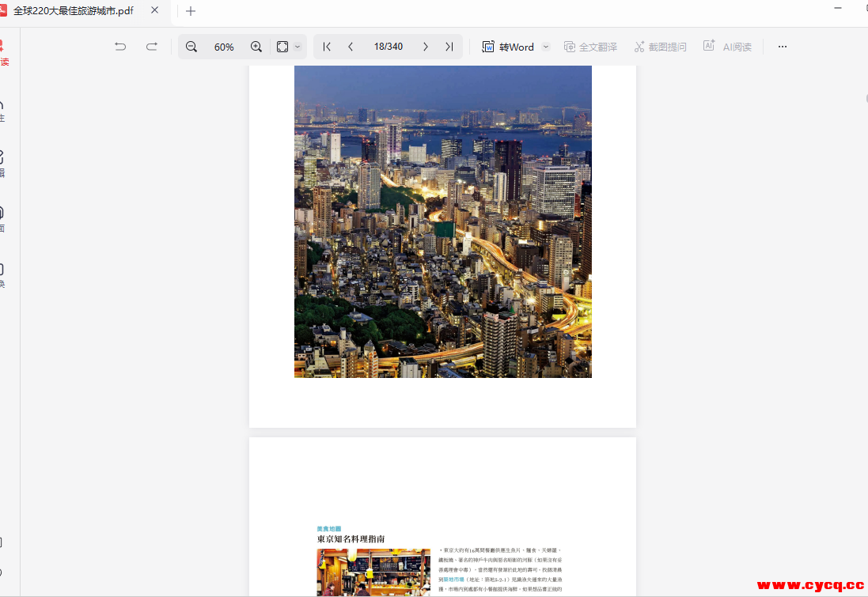Image resolution: width=868 pixels, height=597 pixels.
Task: Zoom out with the magnifier minus icon
Action: point(191,47)
